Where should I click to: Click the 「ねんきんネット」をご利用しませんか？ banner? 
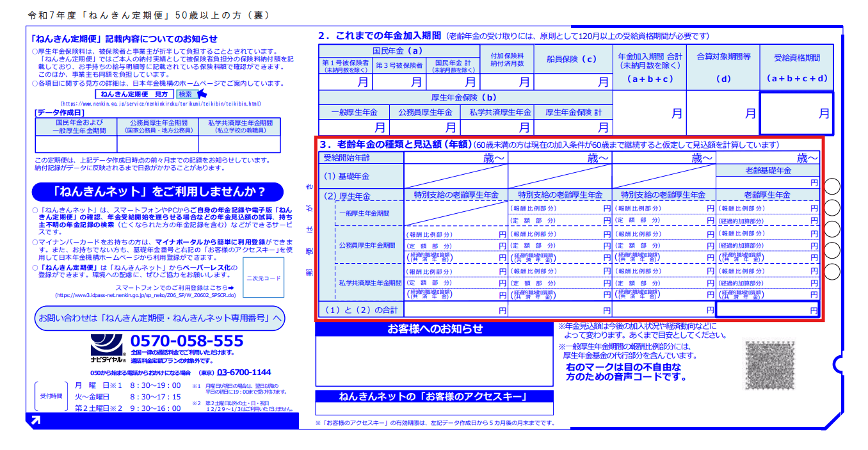[159, 191]
